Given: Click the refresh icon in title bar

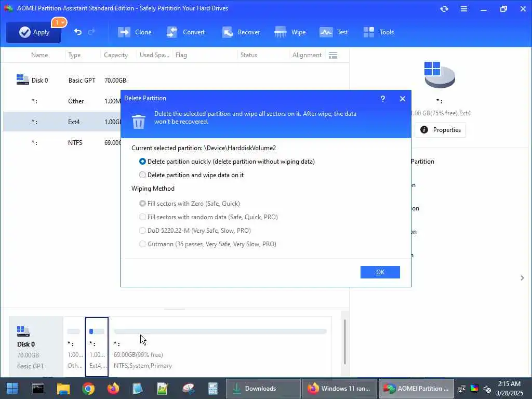Looking at the screenshot, I should point(444,9).
